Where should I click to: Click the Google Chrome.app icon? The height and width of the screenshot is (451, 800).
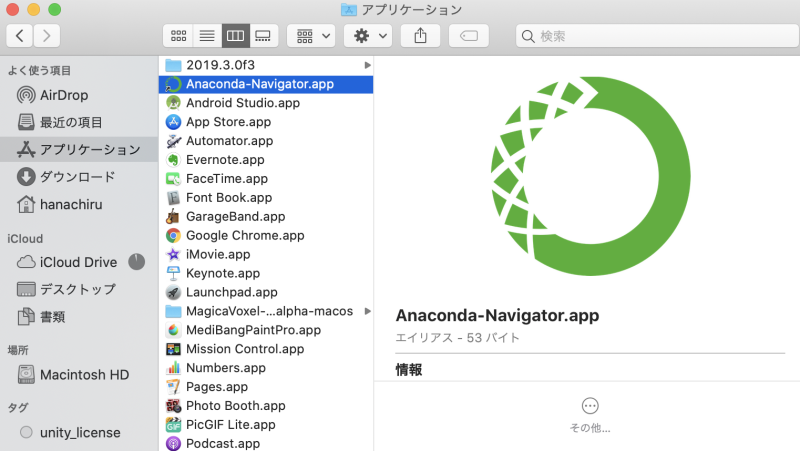(x=173, y=235)
